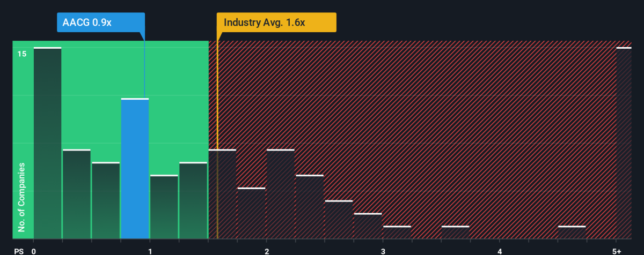Click the bar between PS 2.5 and 2.75
Viewport: 644px width, 255px height.
click(x=339, y=220)
